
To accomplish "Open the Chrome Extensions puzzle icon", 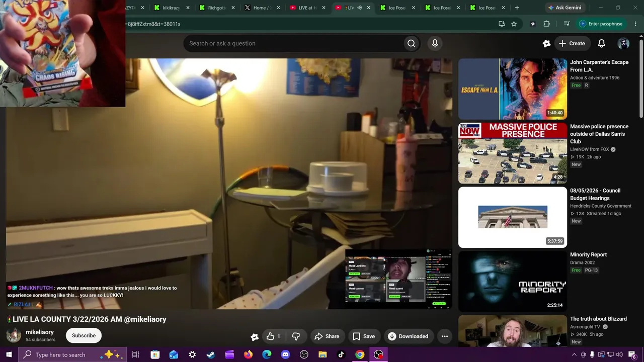I will [x=547, y=24].
